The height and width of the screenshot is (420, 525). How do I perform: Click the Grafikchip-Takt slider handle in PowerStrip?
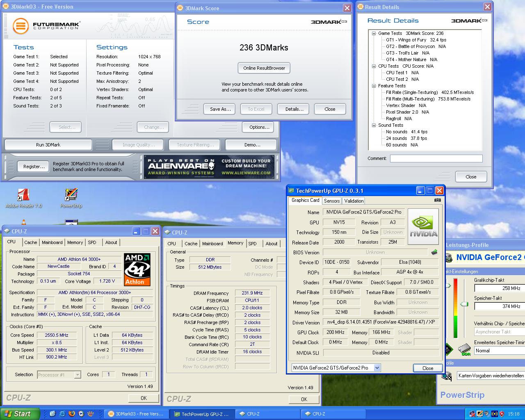(448, 285)
